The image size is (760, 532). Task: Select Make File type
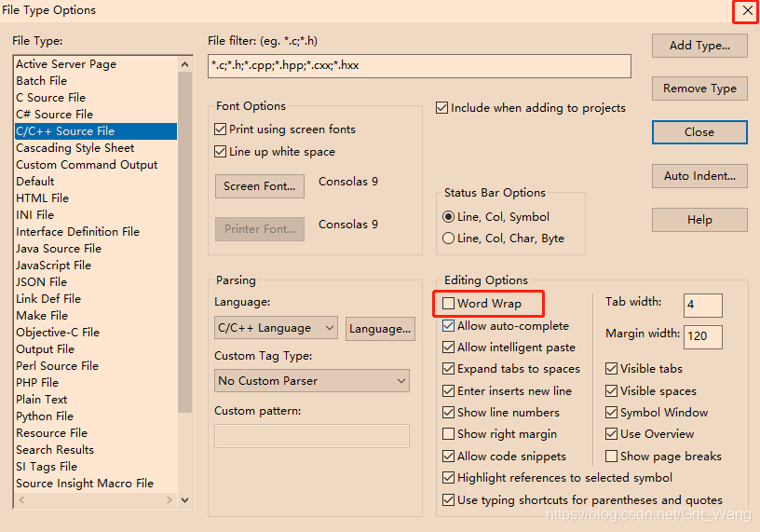coord(96,316)
